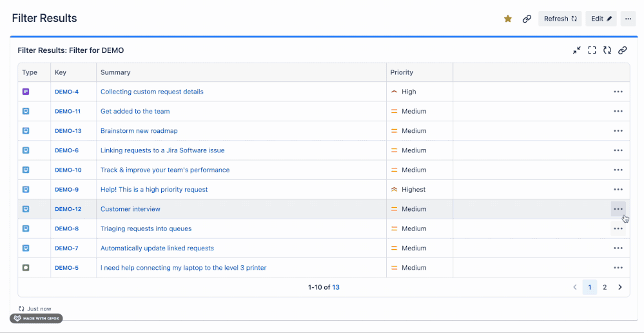Open more actions for DEMO-5
This screenshot has width=644, height=333.
click(618, 268)
